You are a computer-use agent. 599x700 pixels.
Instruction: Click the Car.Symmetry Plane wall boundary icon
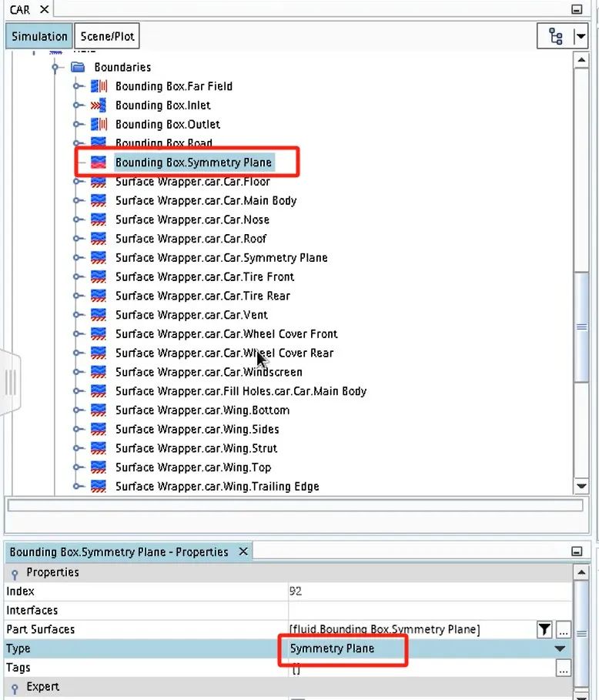99,257
